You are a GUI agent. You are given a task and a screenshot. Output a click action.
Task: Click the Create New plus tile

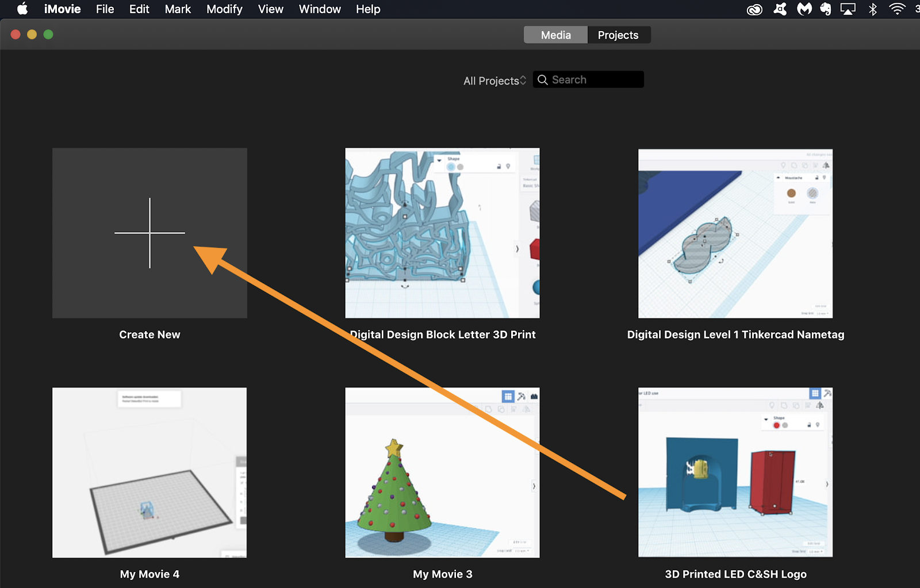point(149,233)
